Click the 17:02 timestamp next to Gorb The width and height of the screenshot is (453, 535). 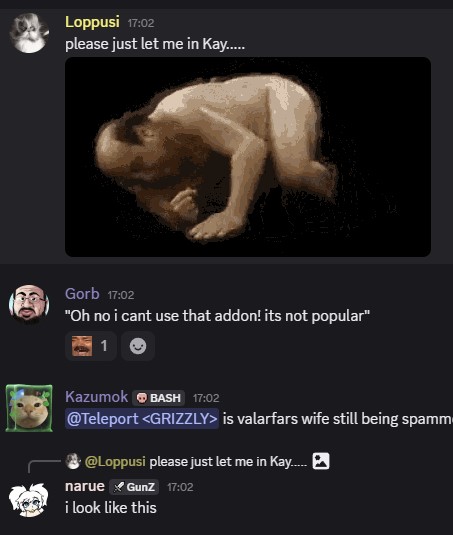[x=121, y=295]
